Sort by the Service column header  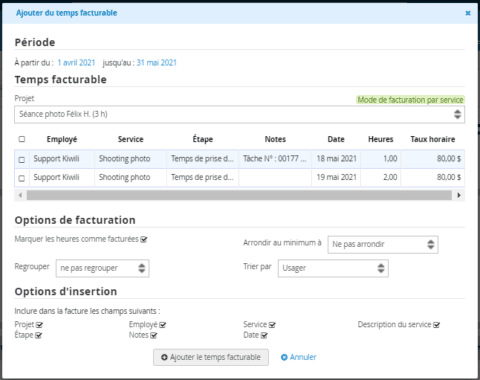[130, 139]
